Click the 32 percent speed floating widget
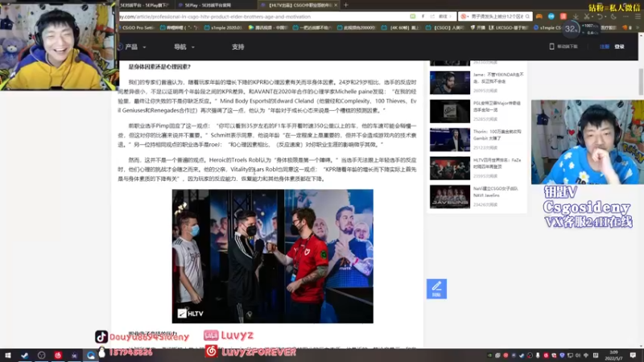644x362 pixels. pos(572,29)
